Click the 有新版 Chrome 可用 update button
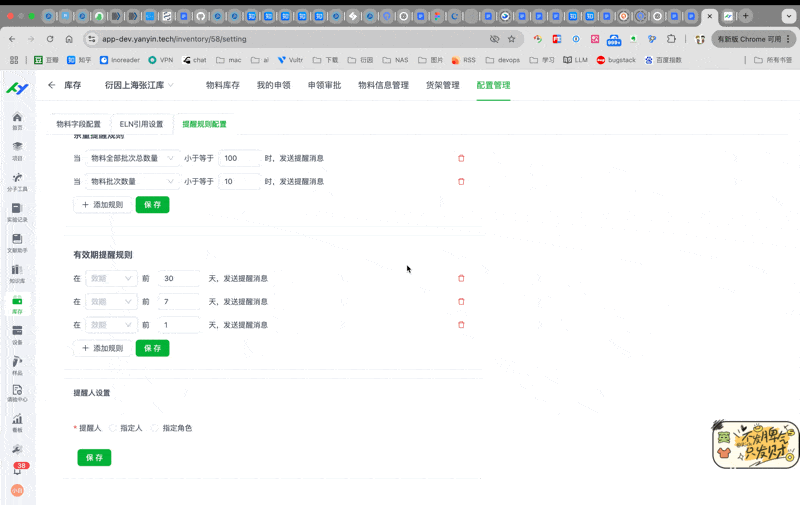Viewport: 800px width, 505px height. tap(752, 39)
